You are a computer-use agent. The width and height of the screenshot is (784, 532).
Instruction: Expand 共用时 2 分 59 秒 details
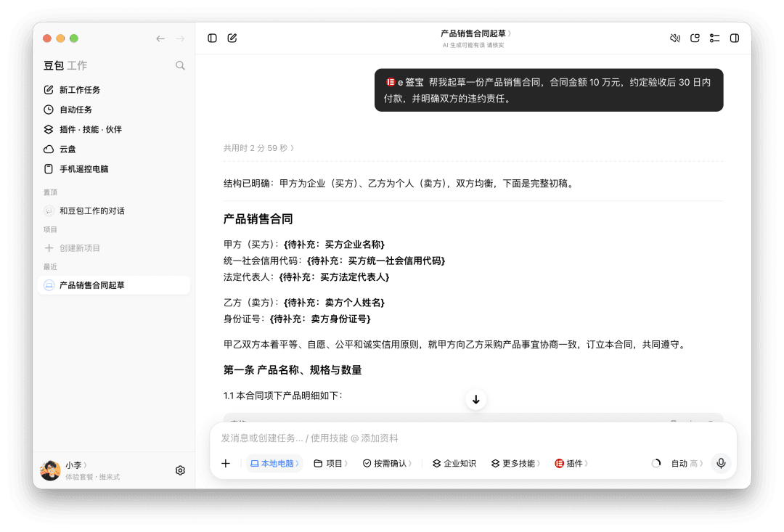coord(258,148)
